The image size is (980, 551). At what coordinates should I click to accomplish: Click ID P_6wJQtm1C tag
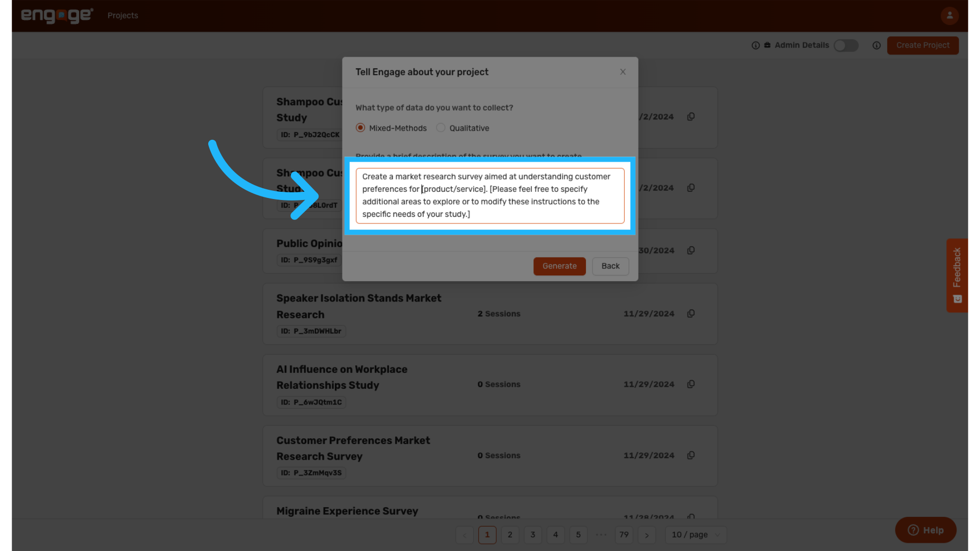click(311, 402)
